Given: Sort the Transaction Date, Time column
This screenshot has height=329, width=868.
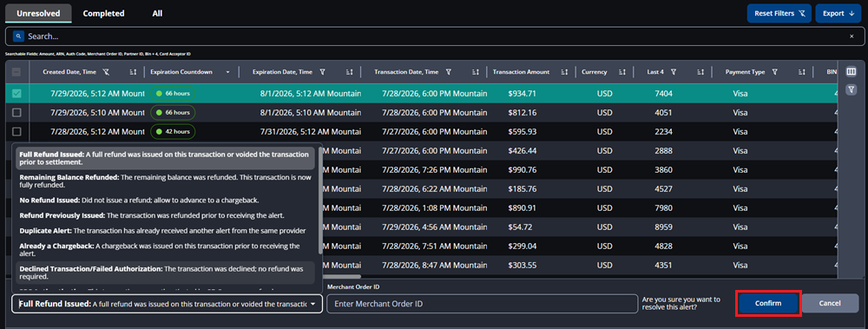Looking at the screenshot, I should (476, 72).
